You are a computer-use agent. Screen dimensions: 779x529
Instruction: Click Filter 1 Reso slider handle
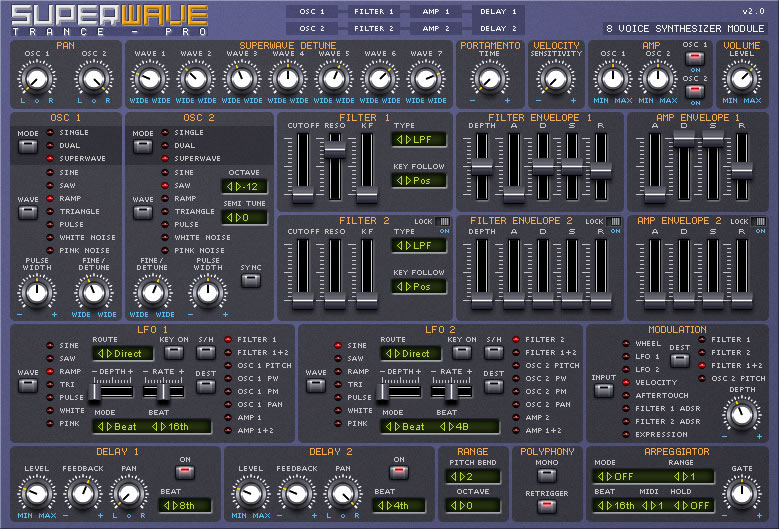point(335,149)
